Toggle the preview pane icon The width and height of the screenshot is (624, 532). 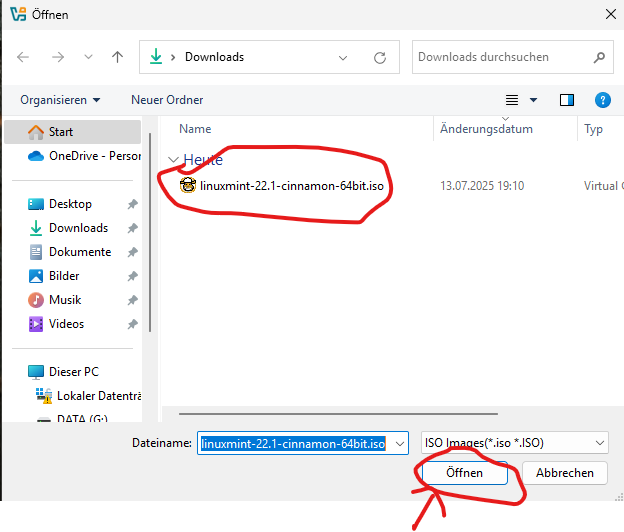pos(567,100)
